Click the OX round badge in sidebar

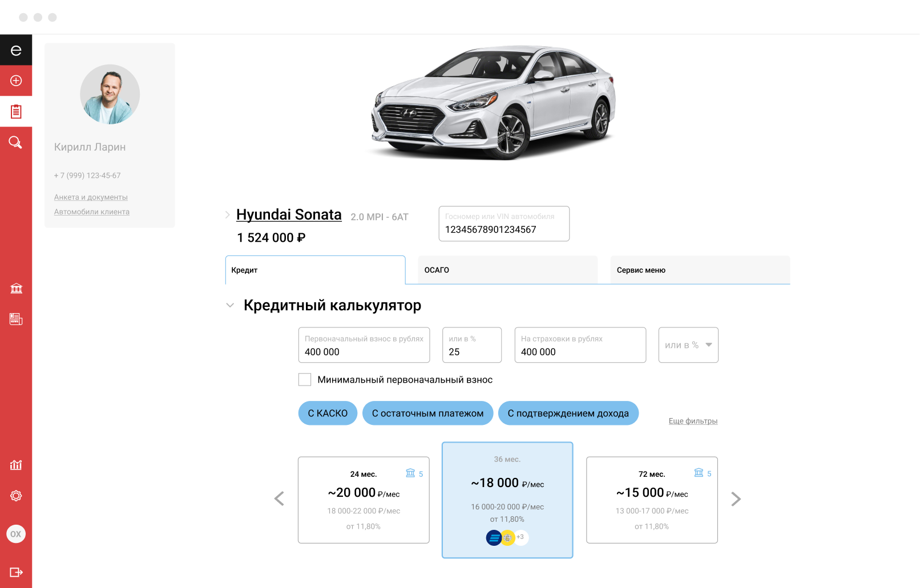point(16,534)
